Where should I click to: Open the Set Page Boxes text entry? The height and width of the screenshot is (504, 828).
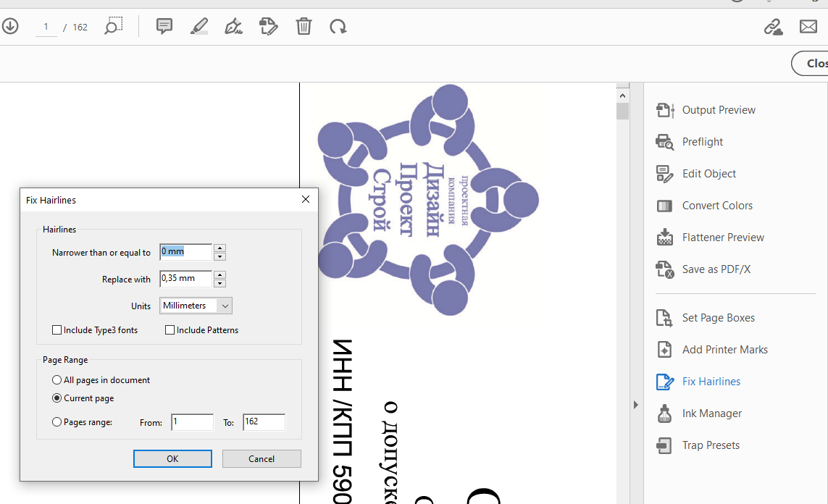point(718,318)
